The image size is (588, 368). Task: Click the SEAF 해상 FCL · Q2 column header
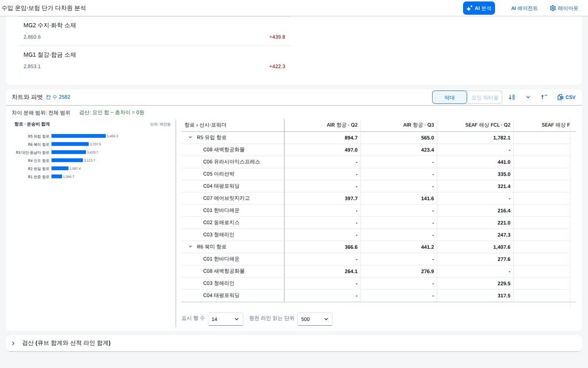pos(475,125)
